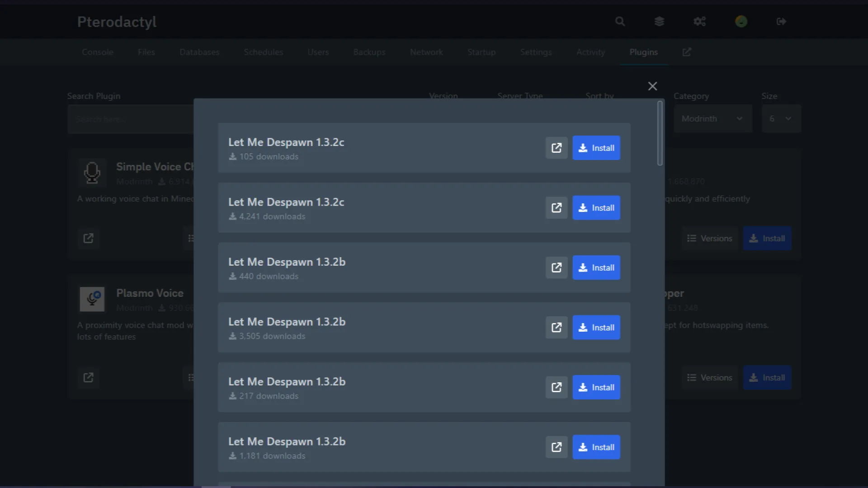Open external link for 440-downloads 1.3.2b version
The width and height of the screenshot is (868, 488).
coord(557,267)
